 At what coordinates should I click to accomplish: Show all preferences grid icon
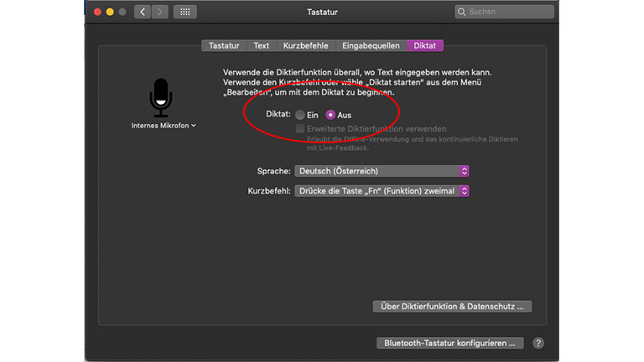184,12
